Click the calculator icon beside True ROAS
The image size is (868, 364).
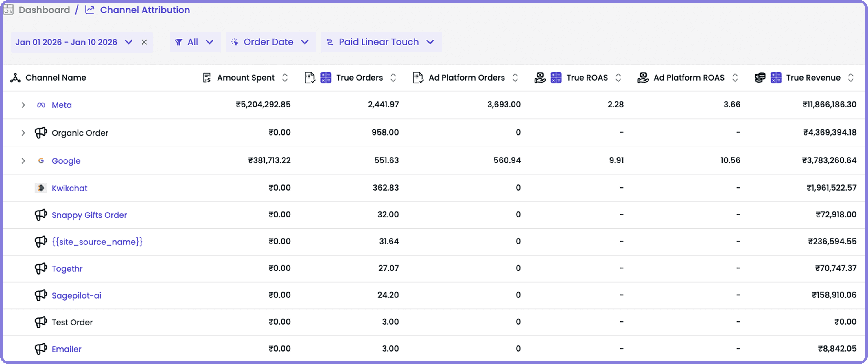coord(556,78)
